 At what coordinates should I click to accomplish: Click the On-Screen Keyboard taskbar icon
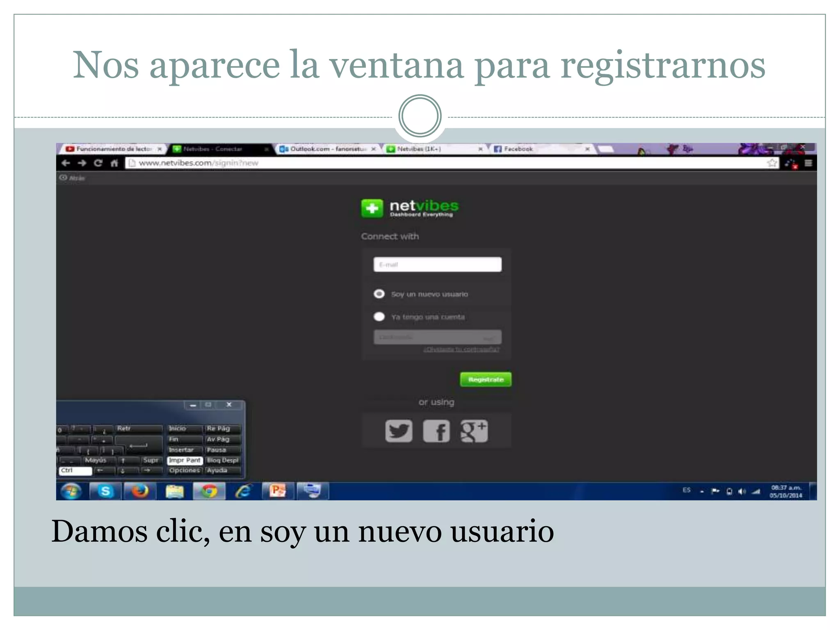(312, 491)
